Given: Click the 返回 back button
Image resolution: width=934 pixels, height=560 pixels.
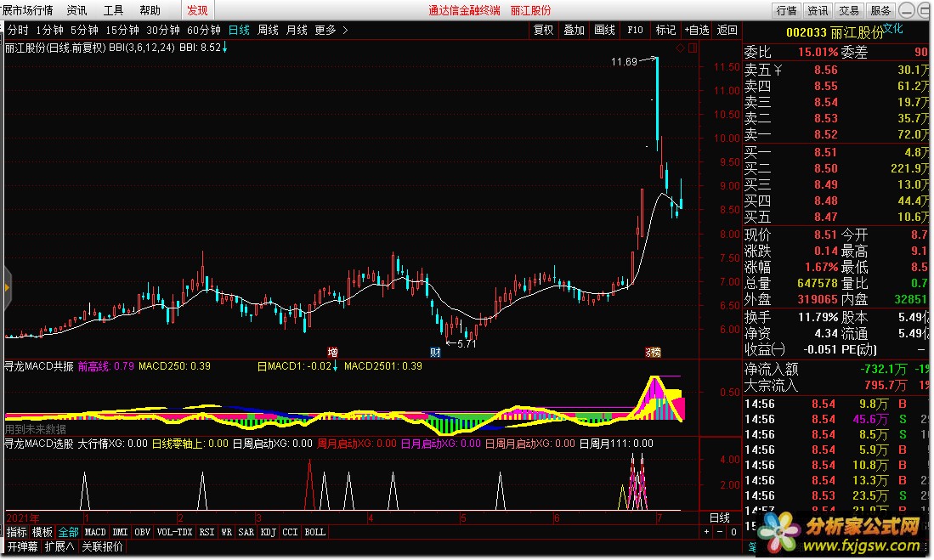Looking at the screenshot, I should [x=727, y=30].
